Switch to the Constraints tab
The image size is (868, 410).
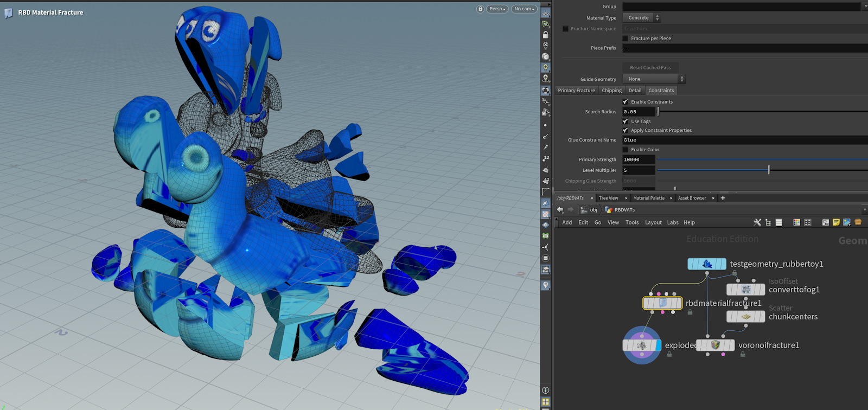point(661,91)
